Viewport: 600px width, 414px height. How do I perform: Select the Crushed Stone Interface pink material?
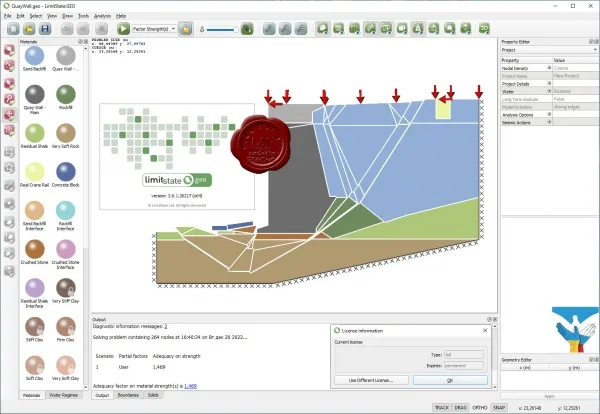(66, 249)
